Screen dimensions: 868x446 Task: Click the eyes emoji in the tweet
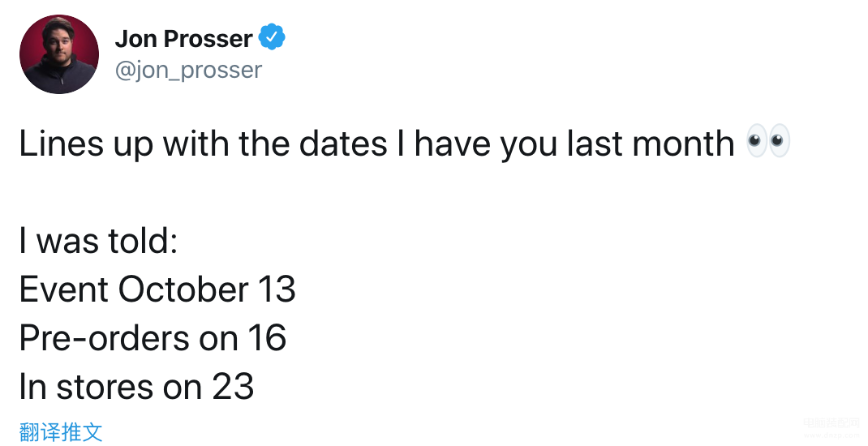pyautogui.click(x=767, y=141)
